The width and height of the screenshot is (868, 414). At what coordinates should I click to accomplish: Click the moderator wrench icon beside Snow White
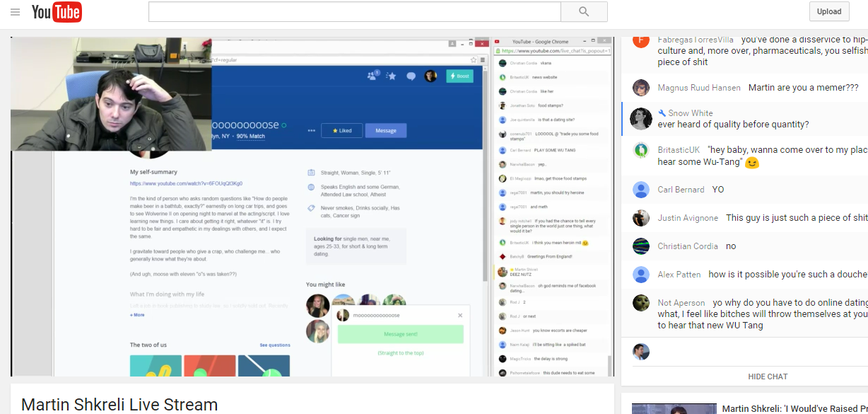662,113
